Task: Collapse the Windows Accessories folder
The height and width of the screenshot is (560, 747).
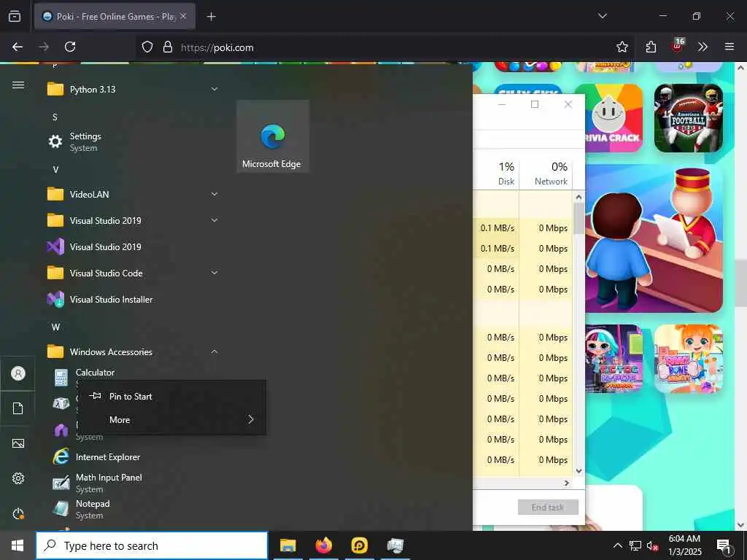Action: click(133, 351)
